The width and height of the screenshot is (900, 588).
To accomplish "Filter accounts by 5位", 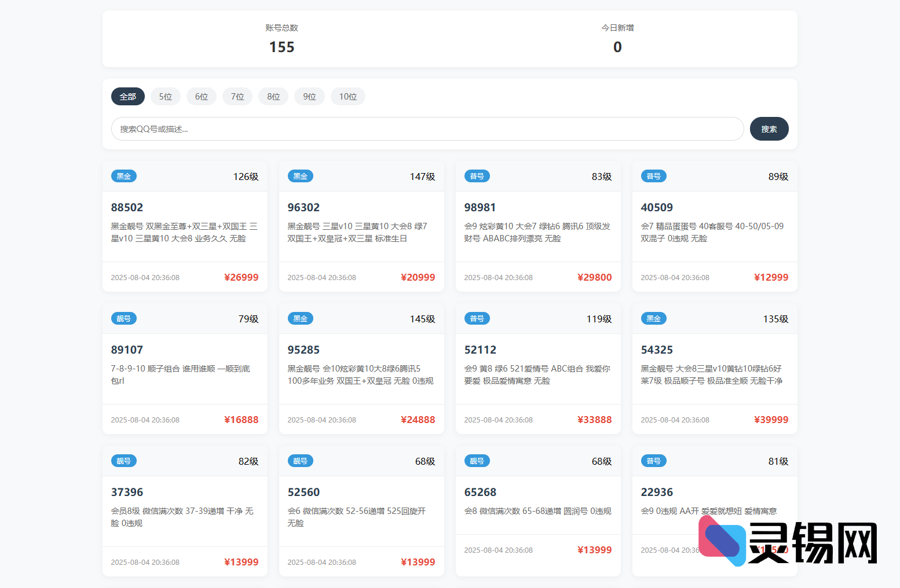I will [x=166, y=97].
